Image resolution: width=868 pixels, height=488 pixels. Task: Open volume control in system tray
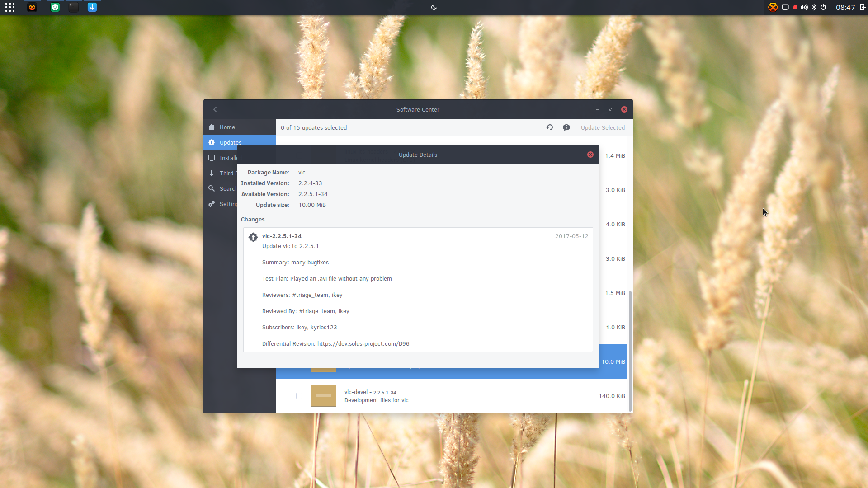click(x=804, y=7)
